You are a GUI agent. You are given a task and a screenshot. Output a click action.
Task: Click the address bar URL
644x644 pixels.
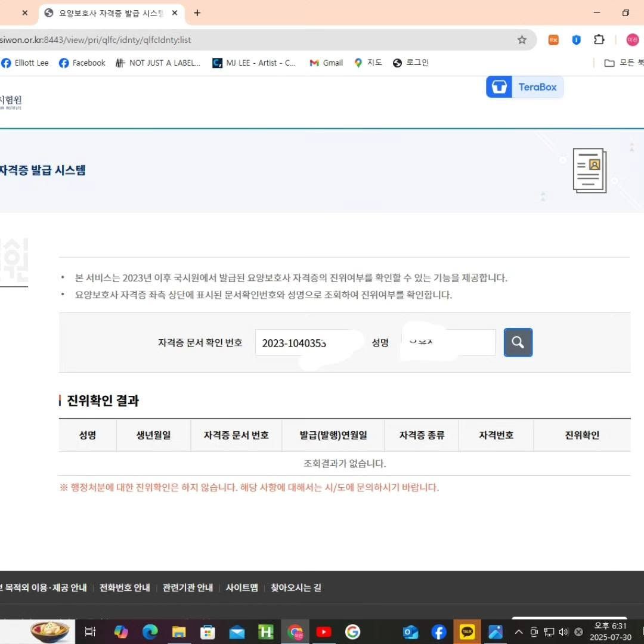pyautogui.click(x=95, y=40)
